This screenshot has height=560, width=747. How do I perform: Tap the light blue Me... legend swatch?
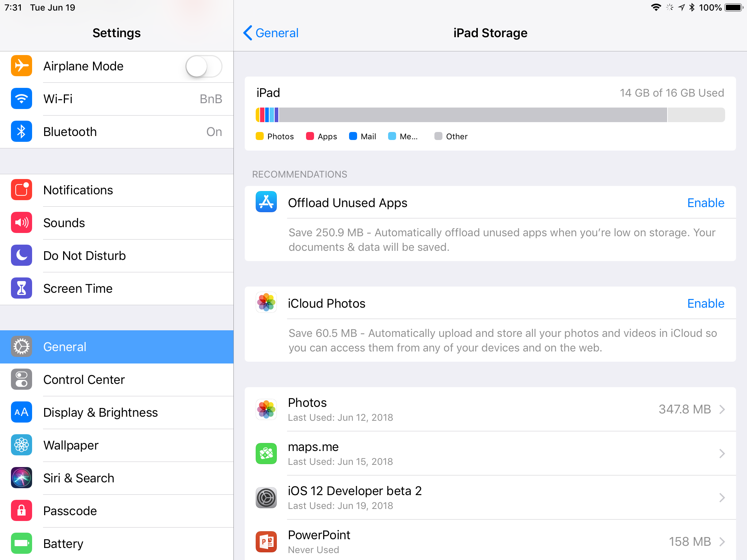pos(392,136)
